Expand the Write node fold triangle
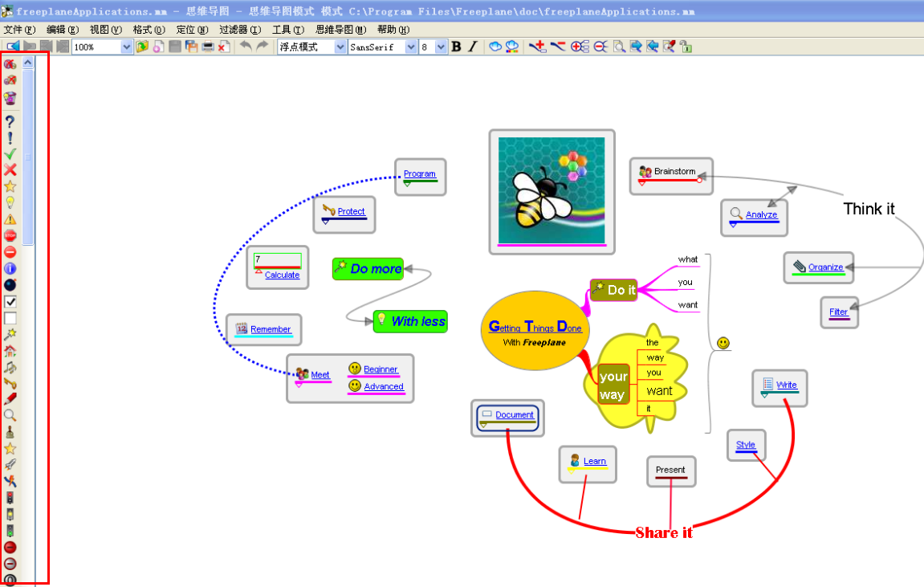This screenshot has width=924, height=587. (764, 395)
